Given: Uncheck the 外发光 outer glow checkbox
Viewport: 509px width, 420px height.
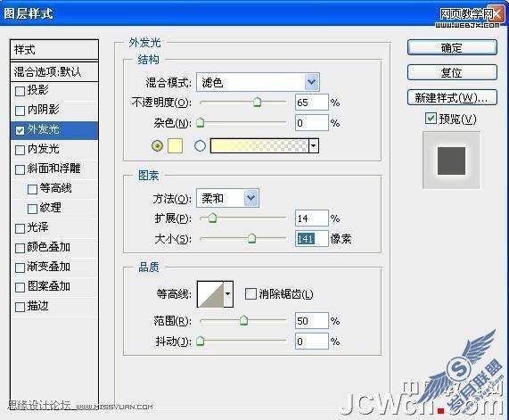Looking at the screenshot, I should [20, 130].
